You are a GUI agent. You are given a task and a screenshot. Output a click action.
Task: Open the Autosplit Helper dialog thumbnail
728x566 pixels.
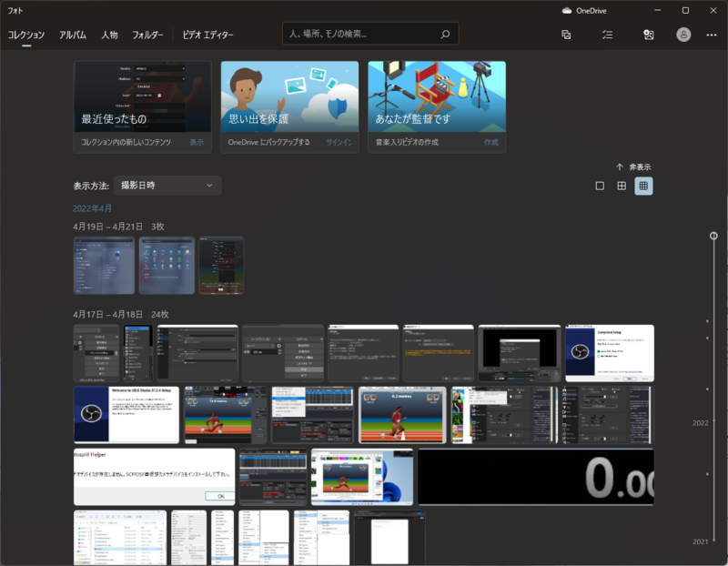(x=154, y=477)
